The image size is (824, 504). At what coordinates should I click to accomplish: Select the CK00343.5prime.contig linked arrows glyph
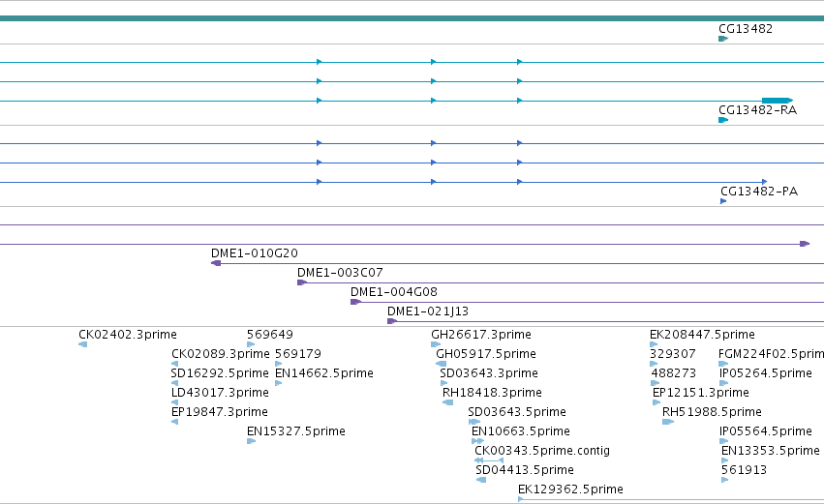pos(489,460)
